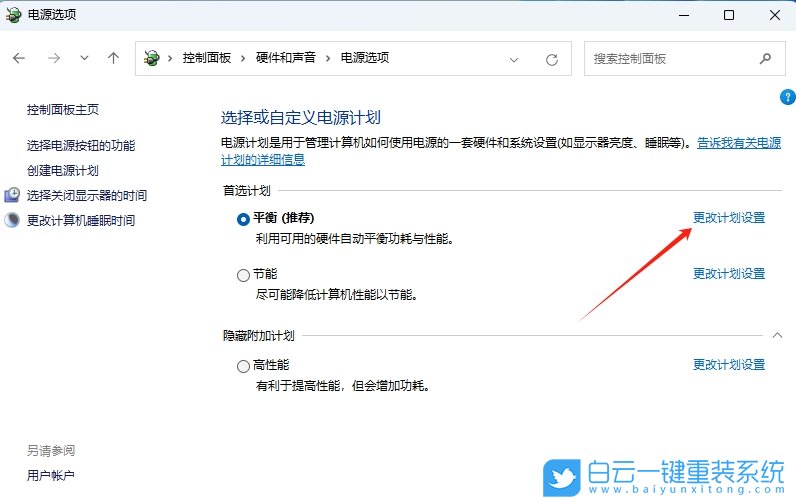Open the recent locations dropdown chevron
The width and height of the screenshot is (796, 502).
click(84, 58)
